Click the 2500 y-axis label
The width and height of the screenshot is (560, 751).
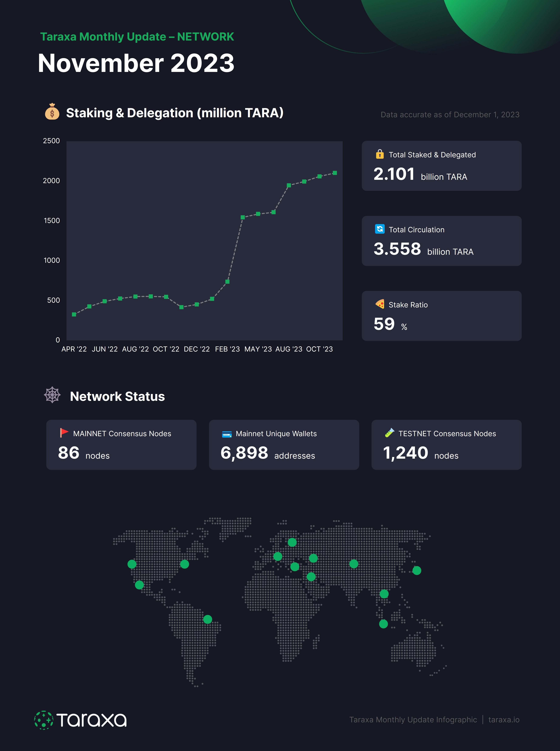pos(51,141)
